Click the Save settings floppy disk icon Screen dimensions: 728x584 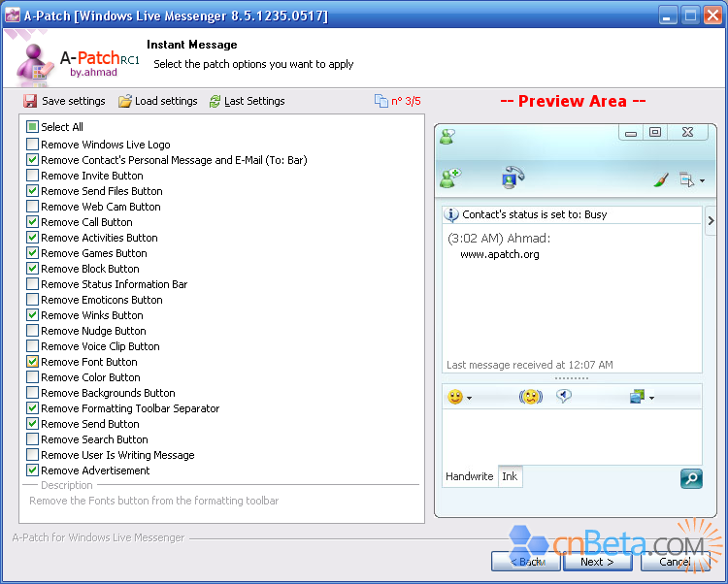point(30,101)
